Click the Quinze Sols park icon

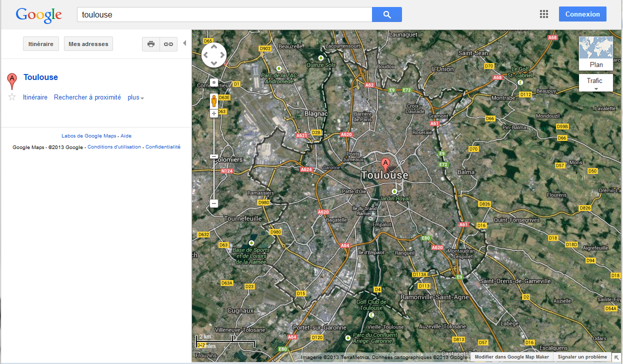point(321,58)
